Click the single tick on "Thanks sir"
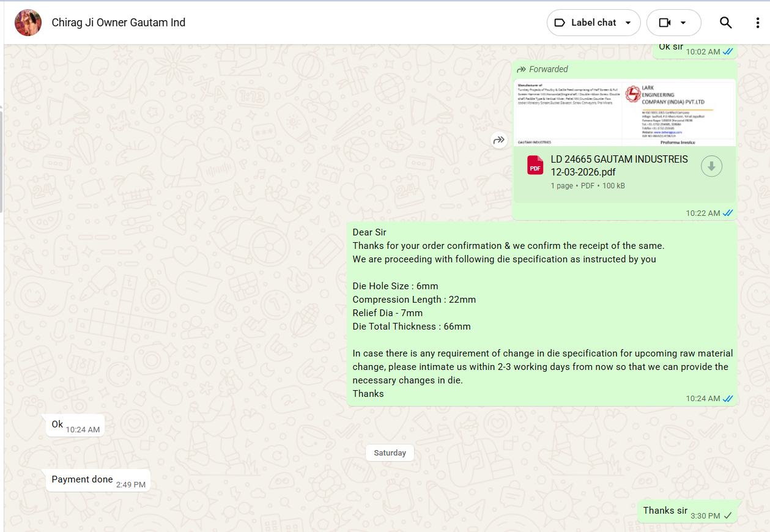 [728, 516]
